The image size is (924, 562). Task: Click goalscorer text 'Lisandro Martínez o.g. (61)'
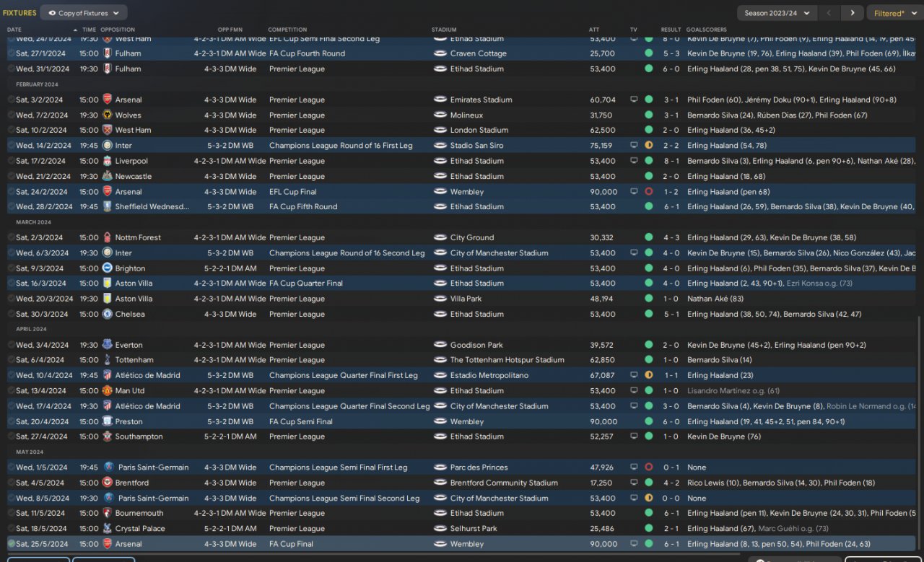pyautogui.click(x=733, y=390)
